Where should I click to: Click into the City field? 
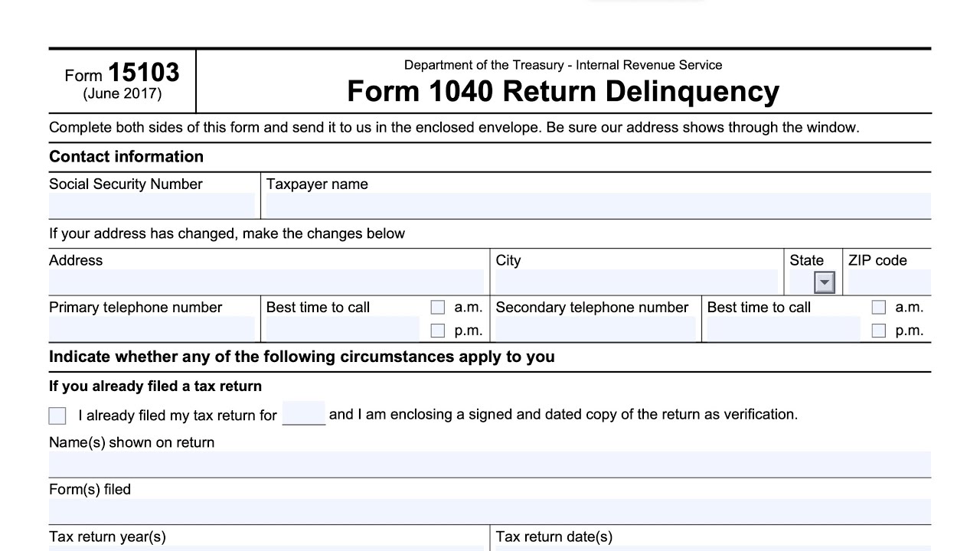coord(635,282)
